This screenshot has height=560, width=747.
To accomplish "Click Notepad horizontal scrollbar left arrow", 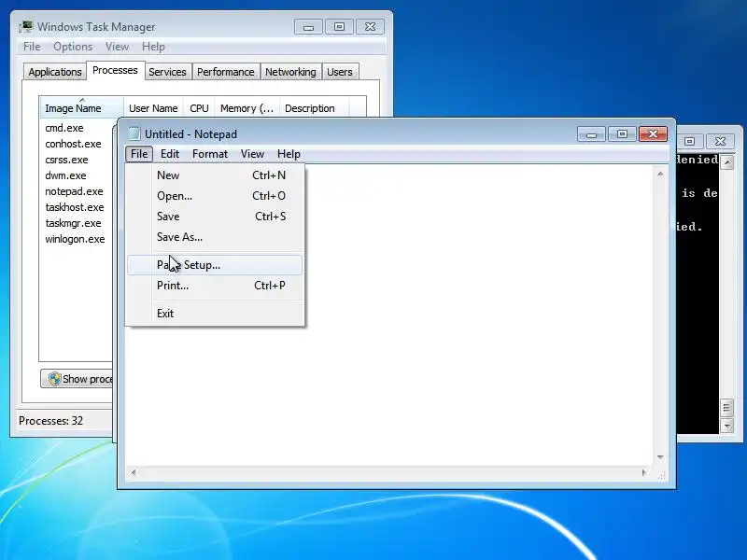I will [x=134, y=472].
